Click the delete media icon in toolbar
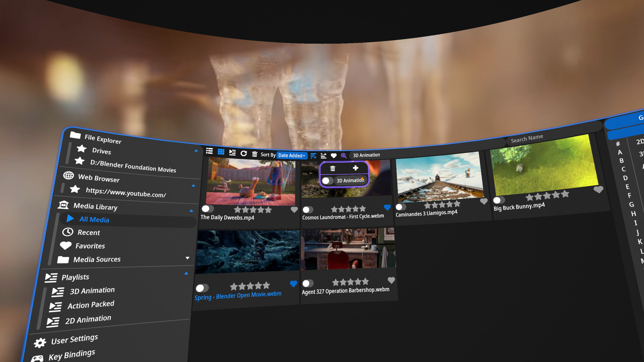 (255, 154)
